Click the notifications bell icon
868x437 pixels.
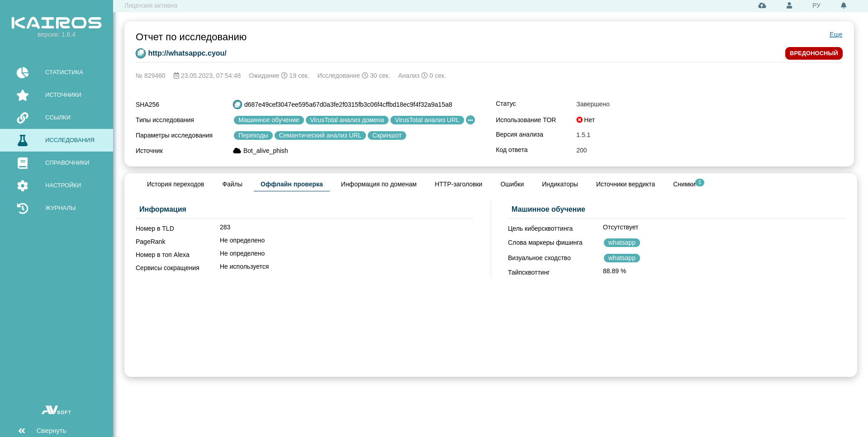[x=844, y=5]
